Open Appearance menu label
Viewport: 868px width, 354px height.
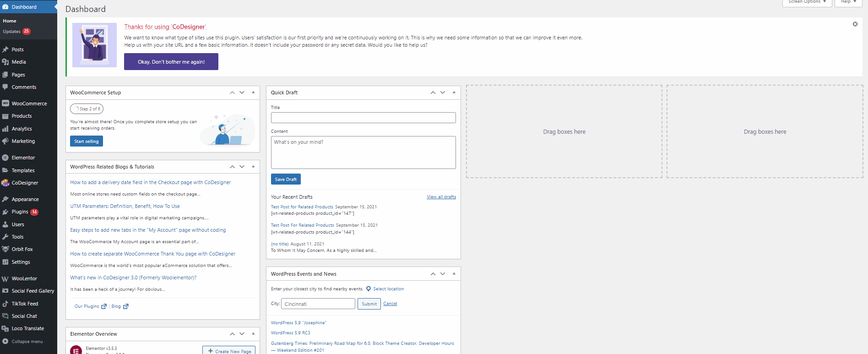25,199
